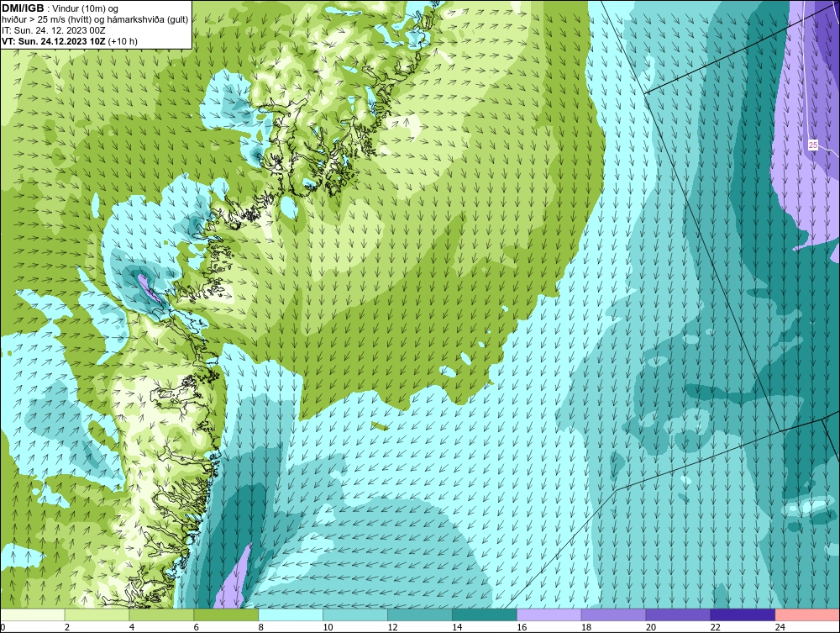Click the 4–6 m/s green legend swatch
Image resolution: width=840 pixels, height=633 pixels.
pyautogui.click(x=161, y=615)
